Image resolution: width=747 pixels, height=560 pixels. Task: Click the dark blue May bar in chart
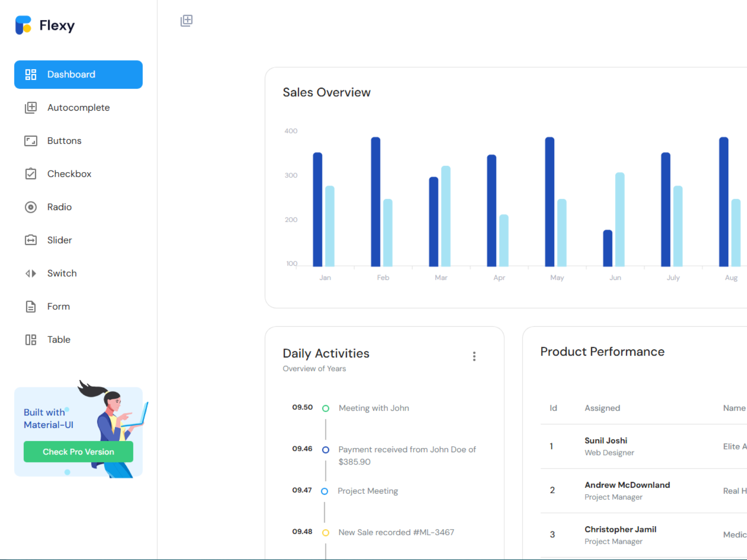click(550, 202)
